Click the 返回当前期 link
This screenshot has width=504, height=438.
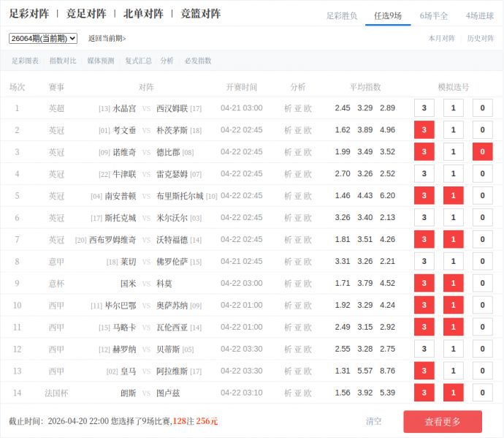click(x=107, y=39)
